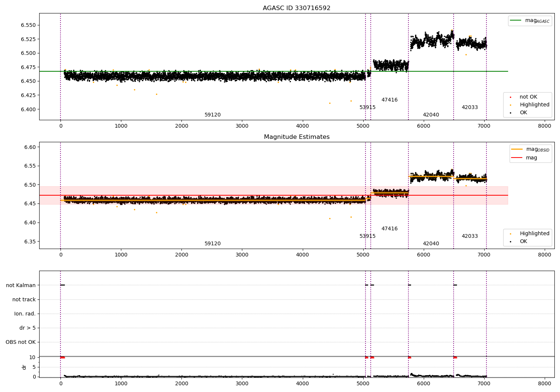Select the "OBS not OK" axis label
Viewport: 560px width, 392px height.
point(21,342)
